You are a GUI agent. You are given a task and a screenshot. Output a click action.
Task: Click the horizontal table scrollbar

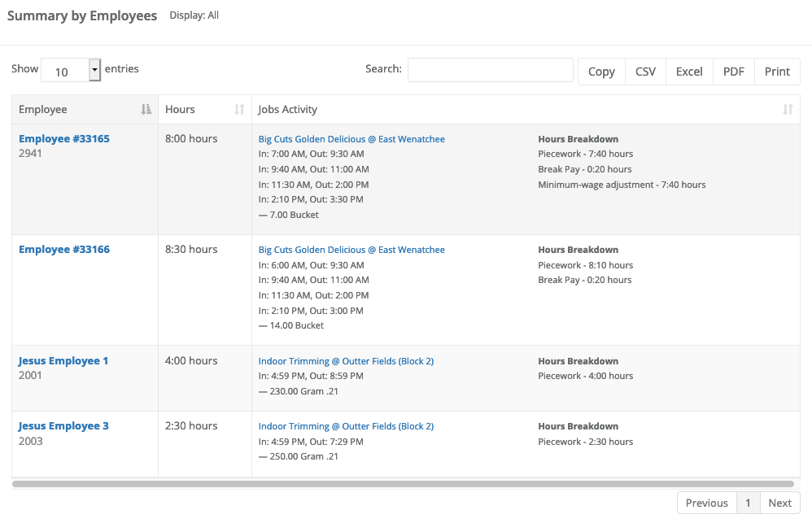[403, 484]
